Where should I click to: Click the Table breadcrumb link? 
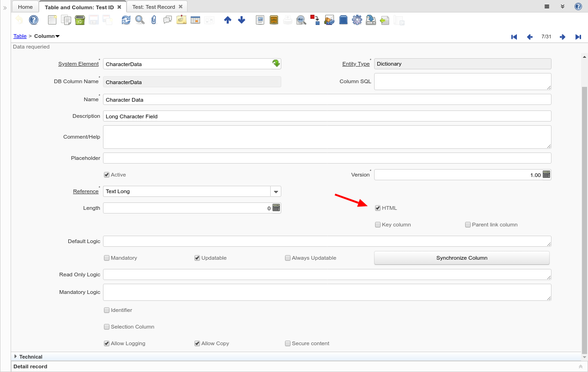point(20,36)
